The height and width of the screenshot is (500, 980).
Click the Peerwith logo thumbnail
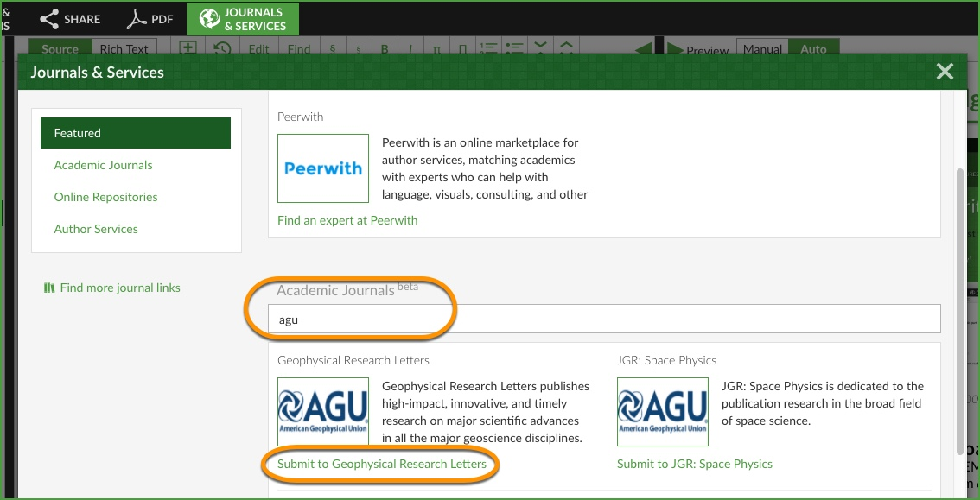click(323, 168)
